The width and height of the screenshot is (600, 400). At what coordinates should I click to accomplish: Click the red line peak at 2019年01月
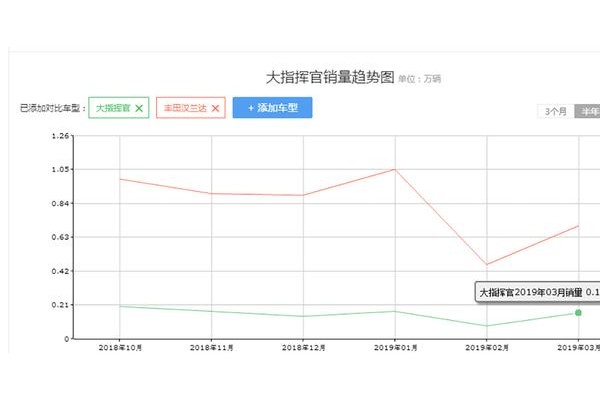tap(394, 169)
